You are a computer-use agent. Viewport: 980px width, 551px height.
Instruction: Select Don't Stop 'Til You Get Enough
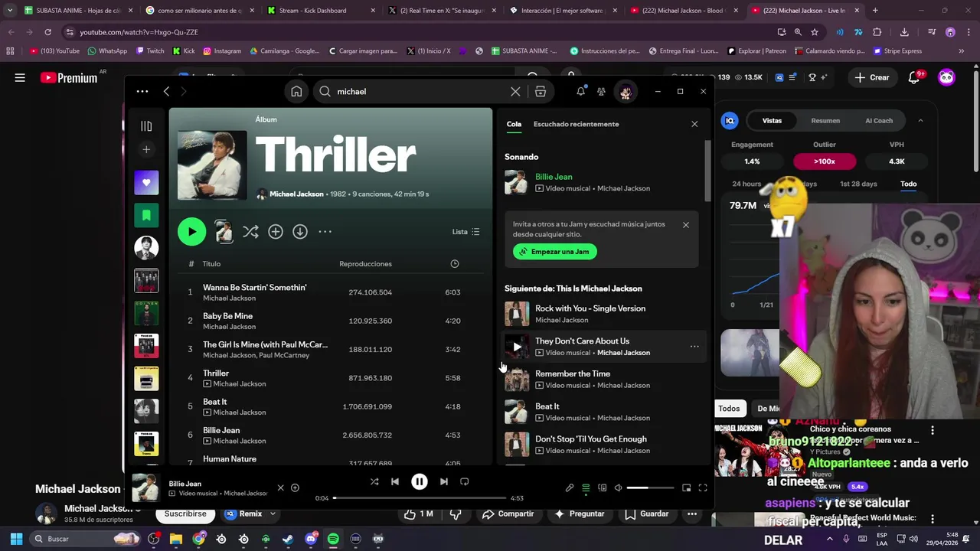coord(602,445)
